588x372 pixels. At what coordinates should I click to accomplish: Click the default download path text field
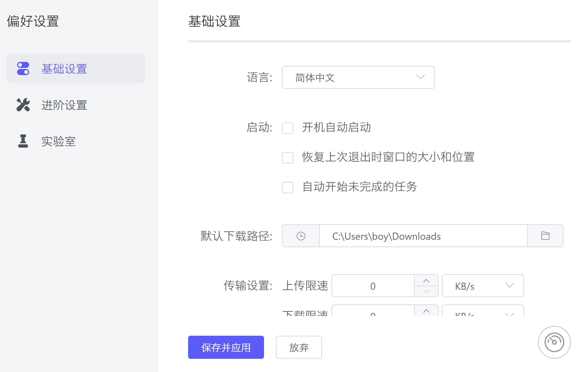click(423, 236)
